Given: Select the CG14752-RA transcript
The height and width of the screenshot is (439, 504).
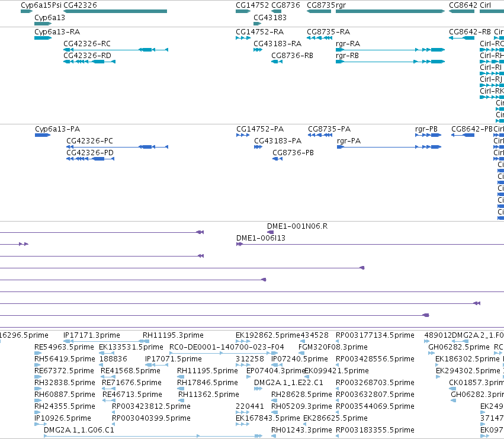Looking at the screenshot, I should 243,38.
